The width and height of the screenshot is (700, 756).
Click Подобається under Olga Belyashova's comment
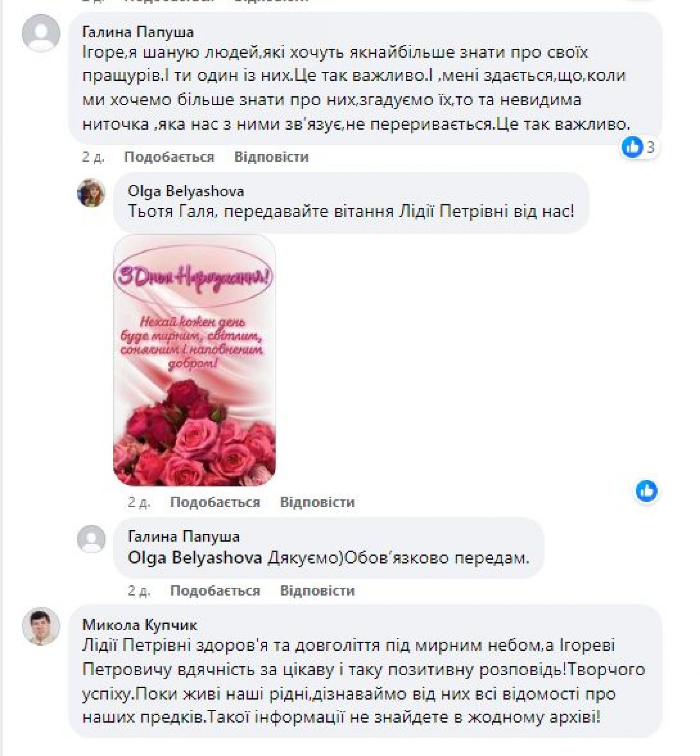point(215,502)
